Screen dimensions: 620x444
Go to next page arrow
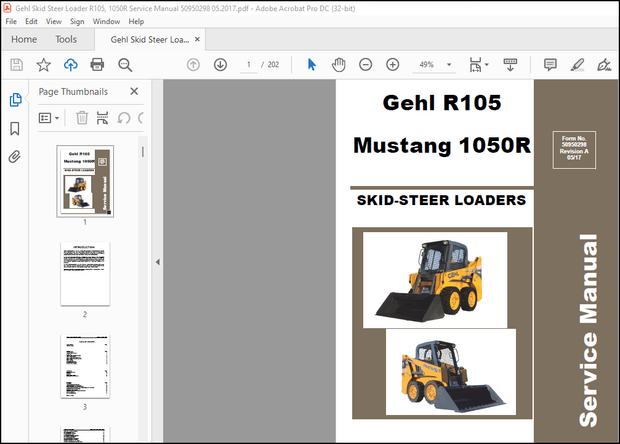(x=220, y=64)
